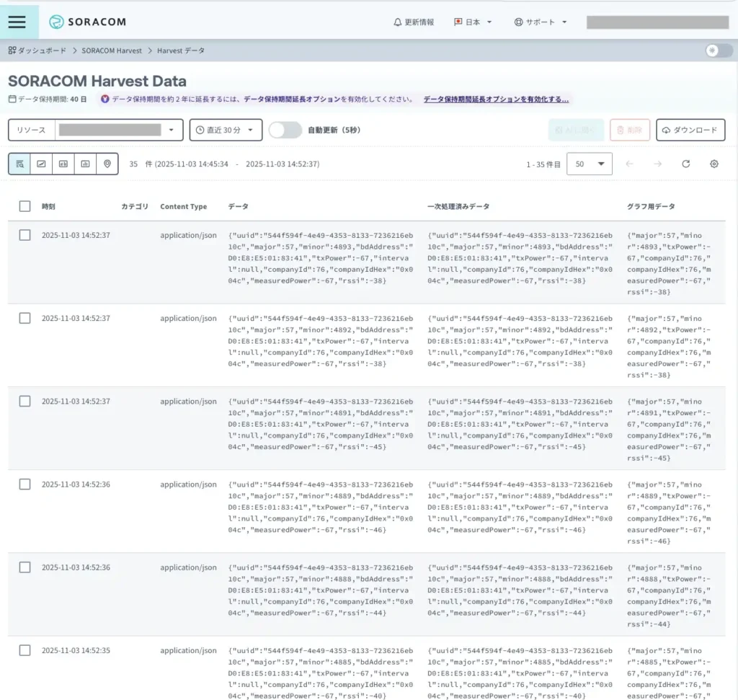The width and height of the screenshot is (738, 700).
Task: Switch to bar chart view
Action: pyautogui.click(x=85, y=164)
